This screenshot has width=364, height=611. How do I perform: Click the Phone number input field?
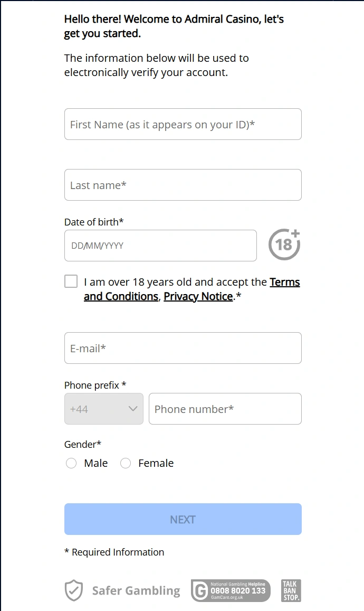point(225,409)
